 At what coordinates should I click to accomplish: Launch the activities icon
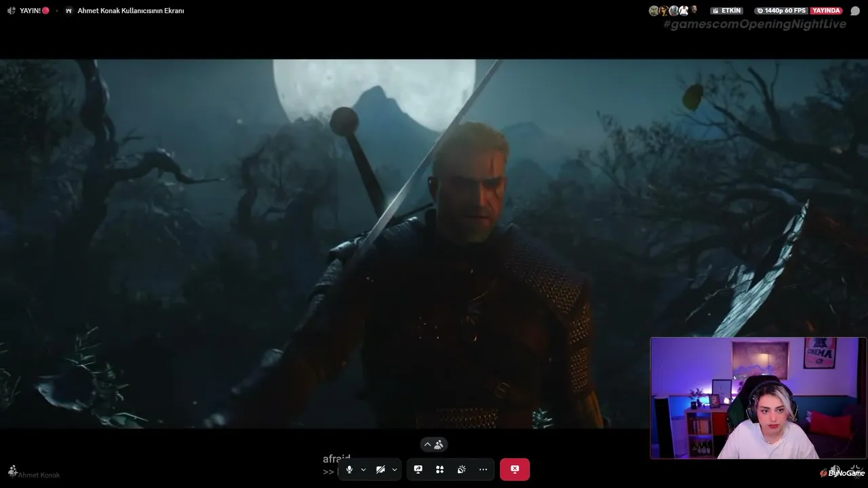tap(440, 470)
